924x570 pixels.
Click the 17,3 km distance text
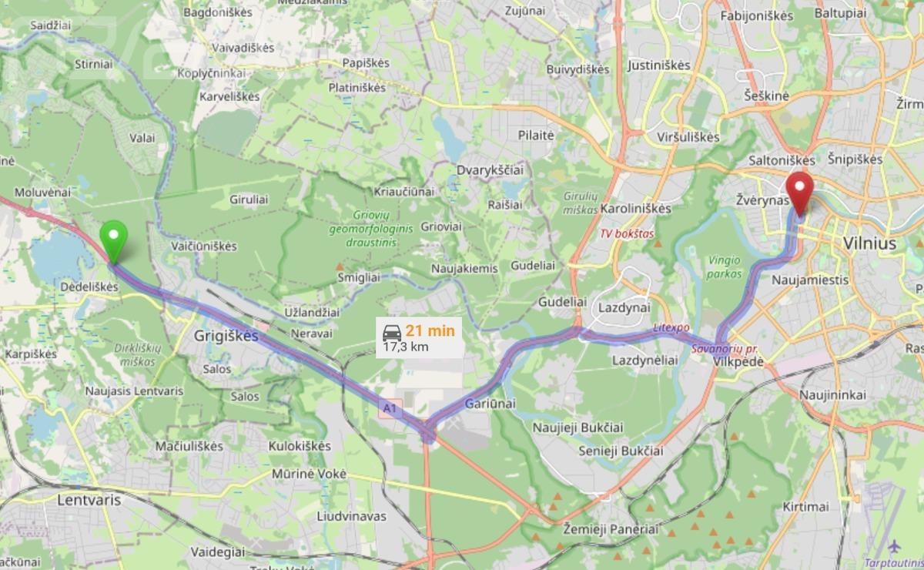point(406,347)
